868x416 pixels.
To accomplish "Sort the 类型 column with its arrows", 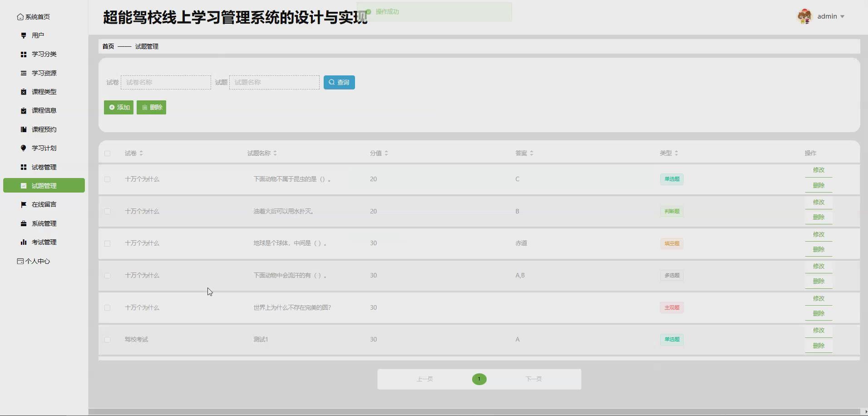I will click(676, 153).
